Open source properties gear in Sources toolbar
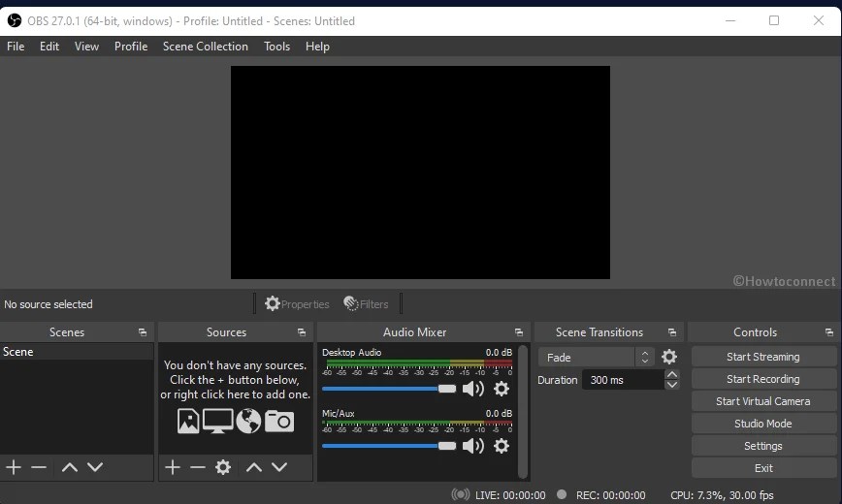The width and height of the screenshot is (842, 504). pyautogui.click(x=223, y=467)
